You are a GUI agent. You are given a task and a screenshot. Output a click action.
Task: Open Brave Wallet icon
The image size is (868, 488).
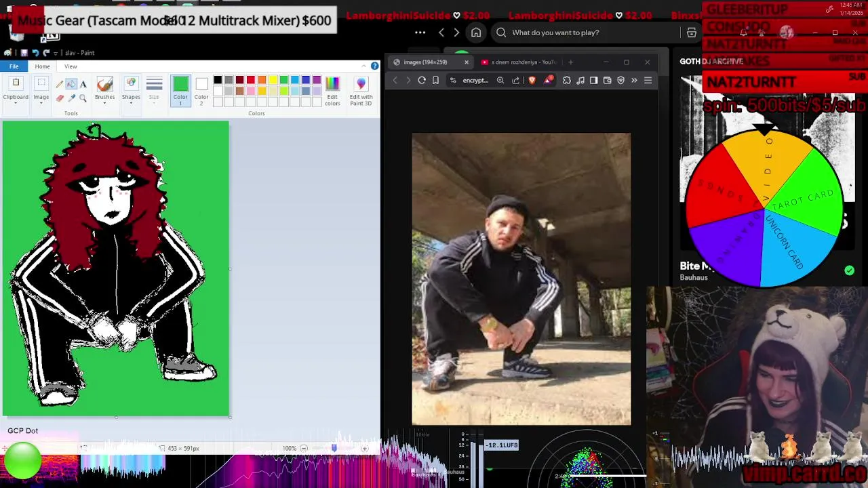coord(607,80)
